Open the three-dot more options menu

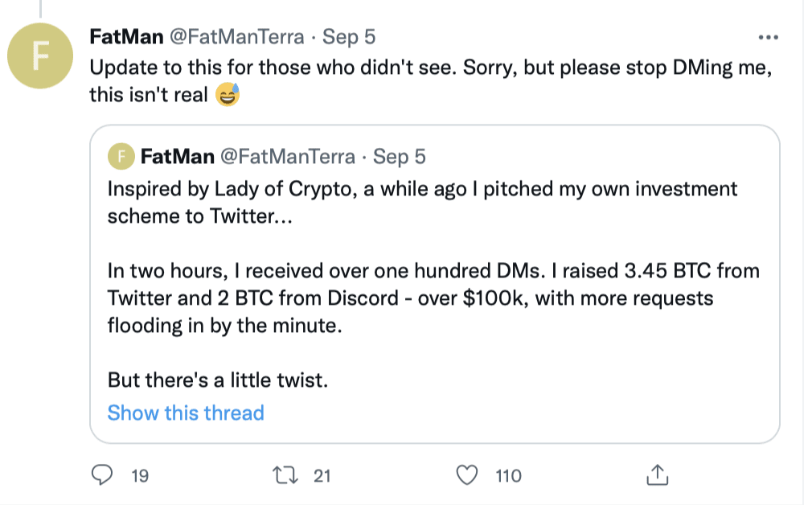(x=768, y=37)
